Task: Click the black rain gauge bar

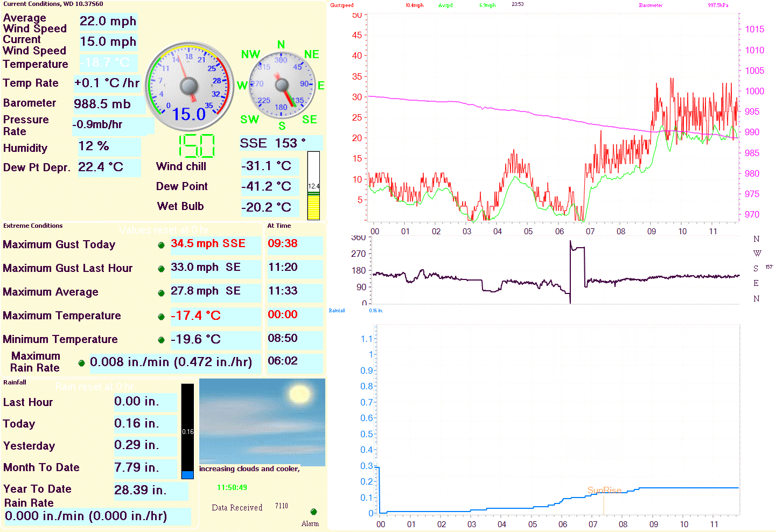Action: 187,431
